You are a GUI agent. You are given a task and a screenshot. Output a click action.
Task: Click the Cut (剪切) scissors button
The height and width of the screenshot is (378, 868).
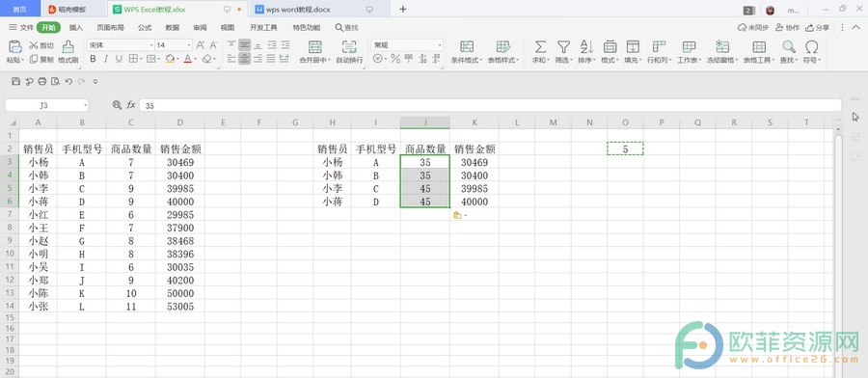pyautogui.click(x=41, y=45)
